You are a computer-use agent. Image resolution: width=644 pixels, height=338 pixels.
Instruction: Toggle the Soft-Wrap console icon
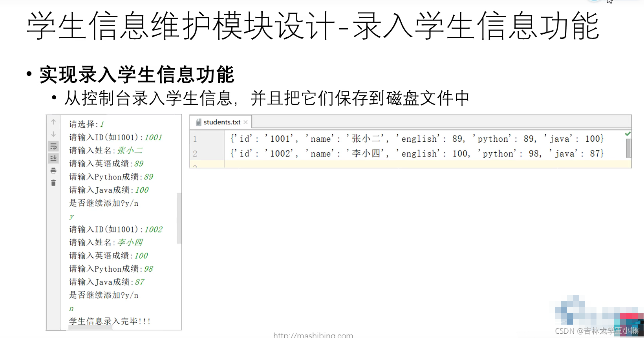point(53,146)
